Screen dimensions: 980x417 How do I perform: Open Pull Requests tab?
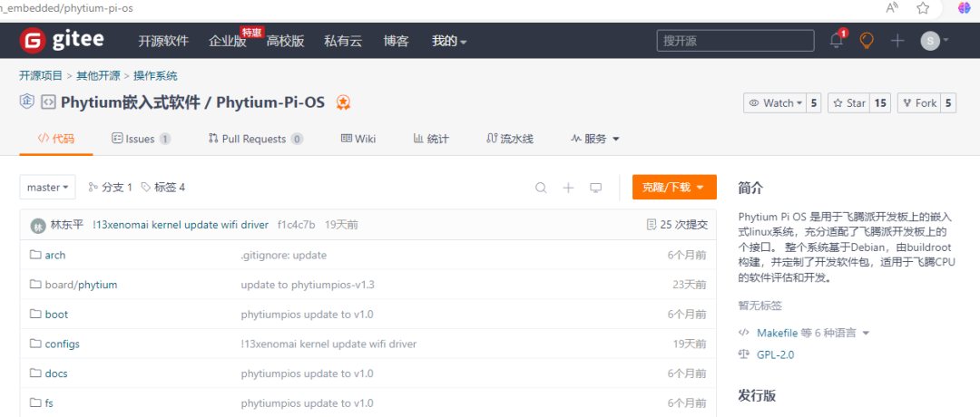pos(256,139)
